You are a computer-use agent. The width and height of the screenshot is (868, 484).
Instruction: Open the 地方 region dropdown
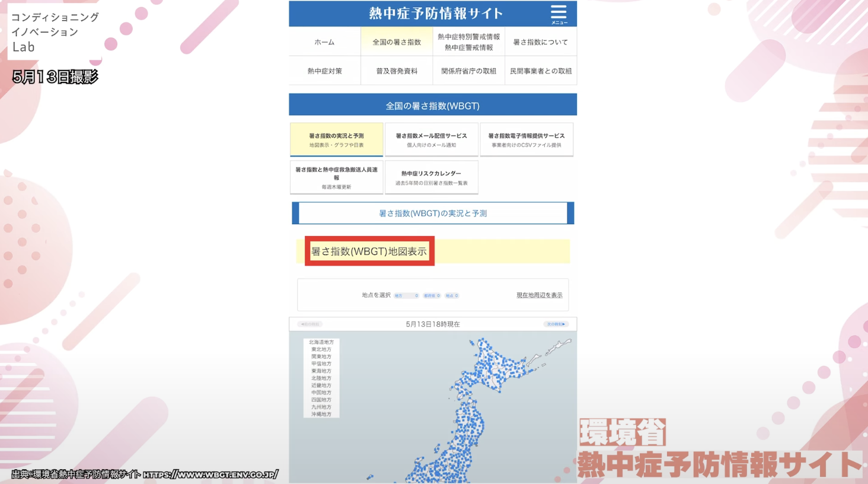(x=407, y=295)
